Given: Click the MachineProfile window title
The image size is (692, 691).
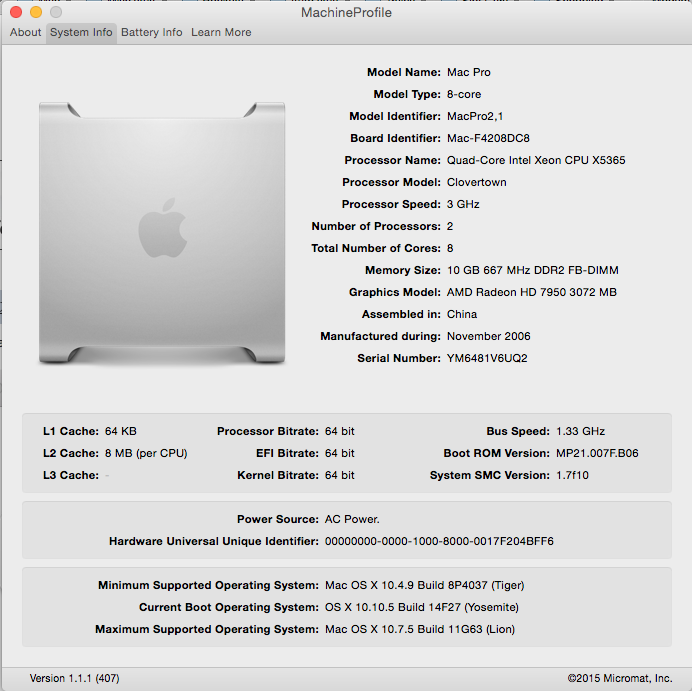Looking at the screenshot, I should coord(346,12).
